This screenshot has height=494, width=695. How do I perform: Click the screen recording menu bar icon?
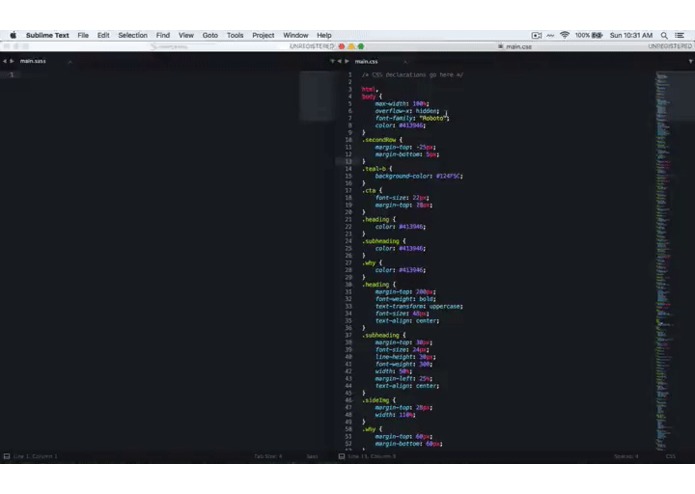click(x=536, y=35)
